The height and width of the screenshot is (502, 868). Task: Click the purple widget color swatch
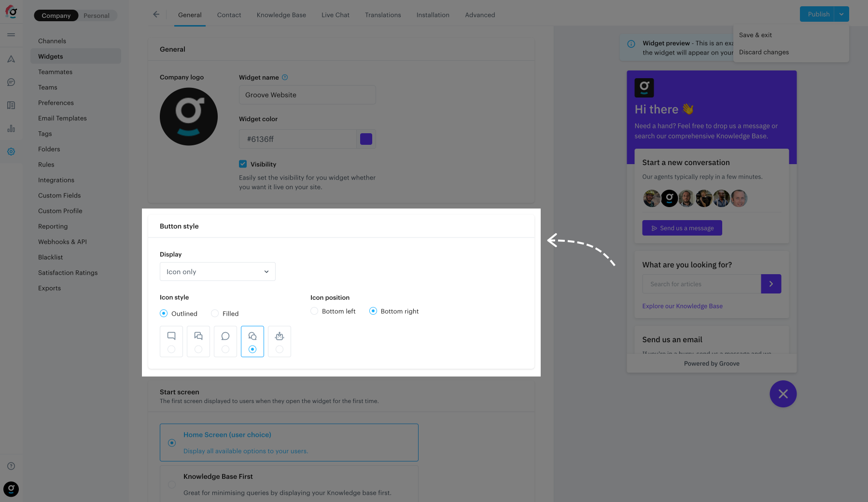pyautogui.click(x=366, y=139)
